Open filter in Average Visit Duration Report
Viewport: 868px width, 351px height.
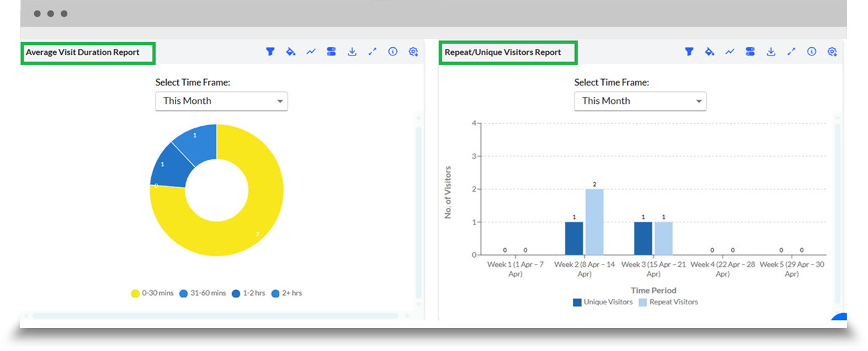tap(270, 52)
